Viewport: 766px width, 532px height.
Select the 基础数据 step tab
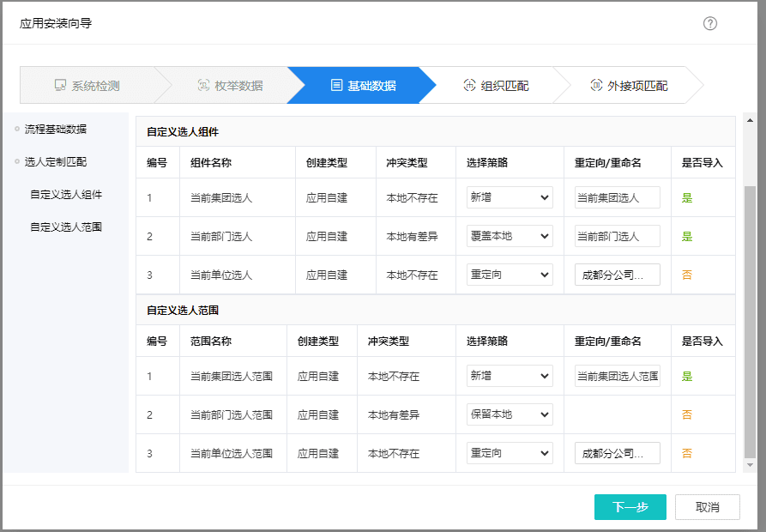coord(364,86)
